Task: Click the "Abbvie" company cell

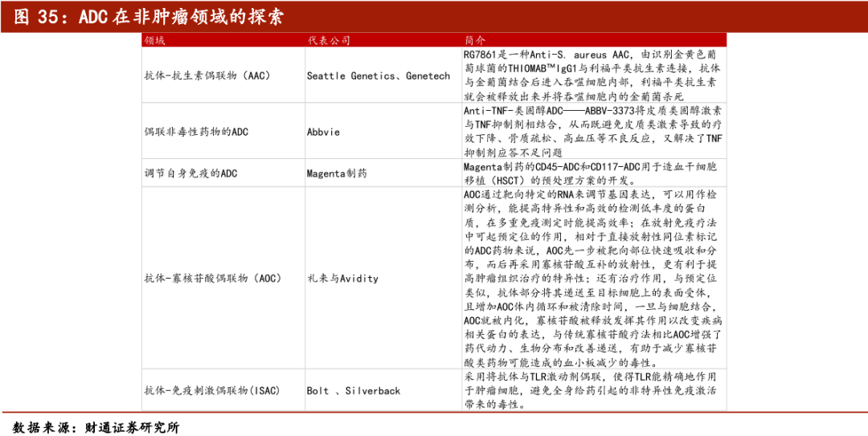Action: [x=323, y=132]
